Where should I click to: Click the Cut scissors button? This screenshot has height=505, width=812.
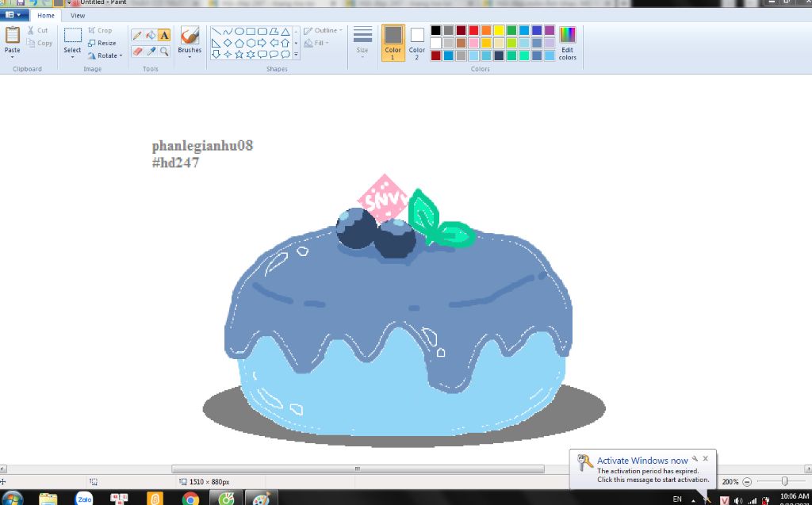coord(38,30)
